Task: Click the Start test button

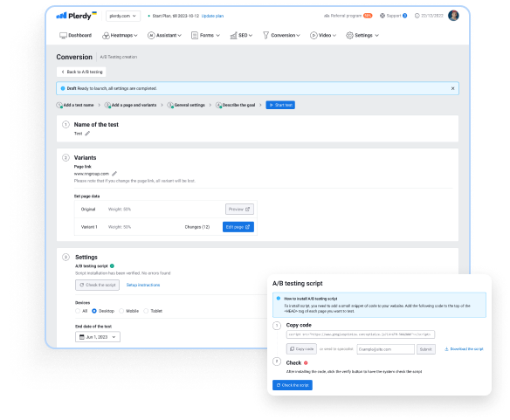Action: click(x=280, y=105)
